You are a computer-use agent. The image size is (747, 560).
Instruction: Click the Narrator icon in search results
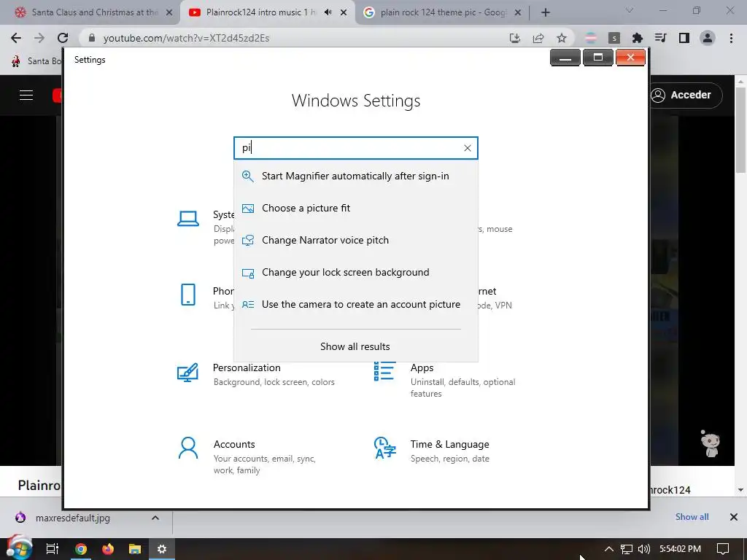[x=248, y=241]
